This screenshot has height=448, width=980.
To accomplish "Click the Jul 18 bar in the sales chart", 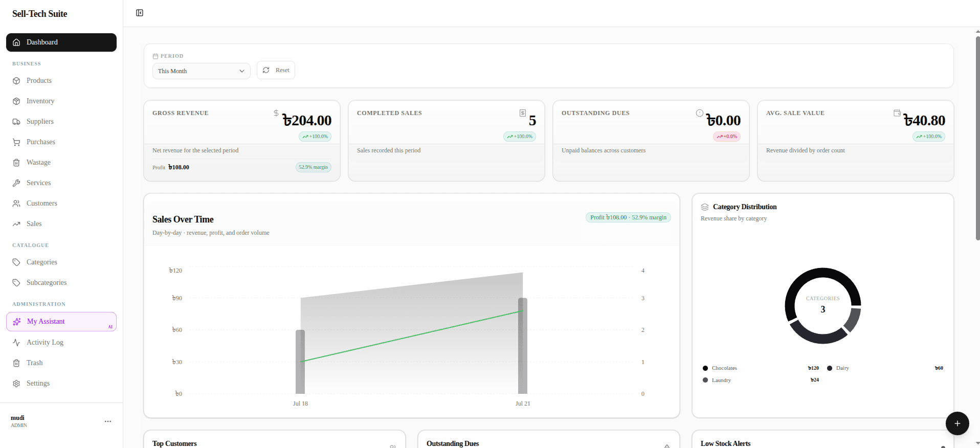I will [x=300, y=362].
